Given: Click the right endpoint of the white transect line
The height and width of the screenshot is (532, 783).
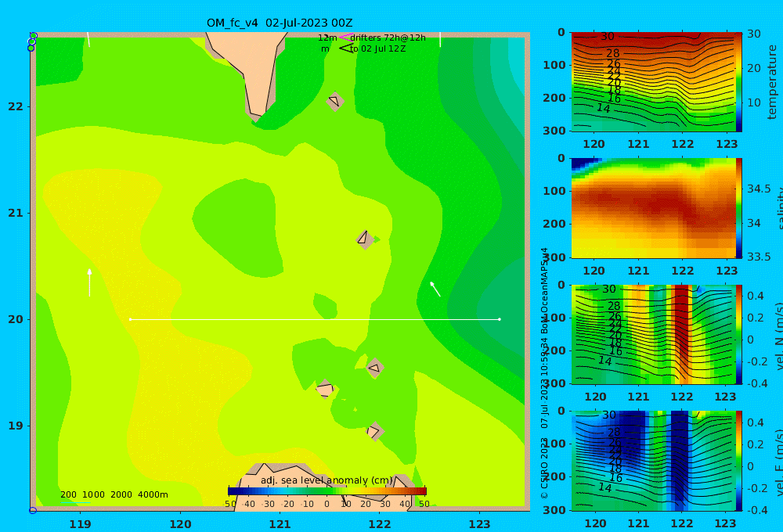Looking at the screenshot, I should (x=500, y=319).
